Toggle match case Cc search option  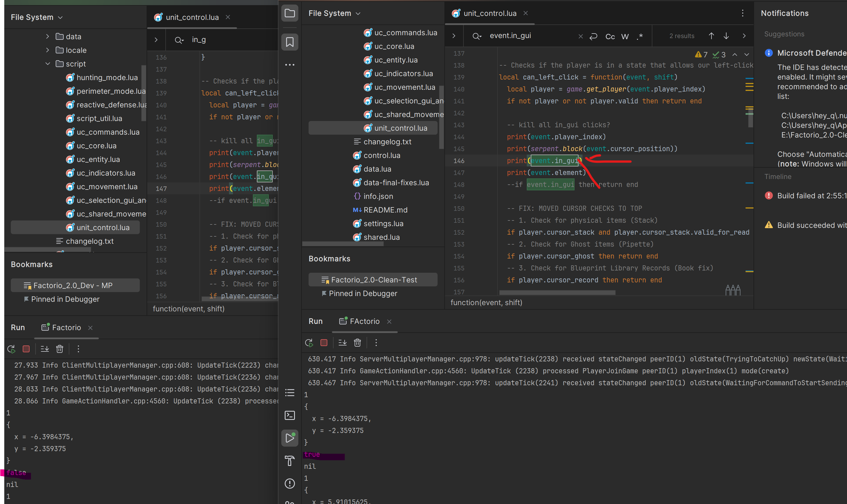click(x=610, y=36)
